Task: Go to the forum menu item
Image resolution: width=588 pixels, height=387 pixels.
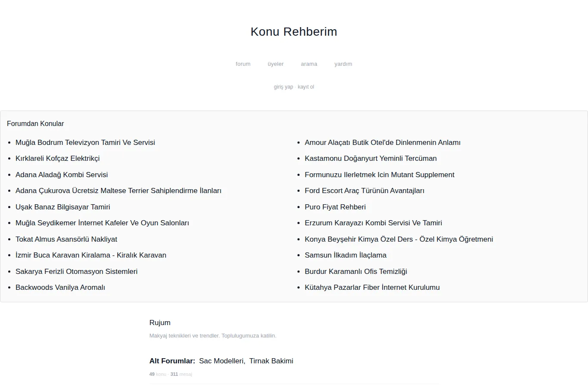Action: coord(243,64)
